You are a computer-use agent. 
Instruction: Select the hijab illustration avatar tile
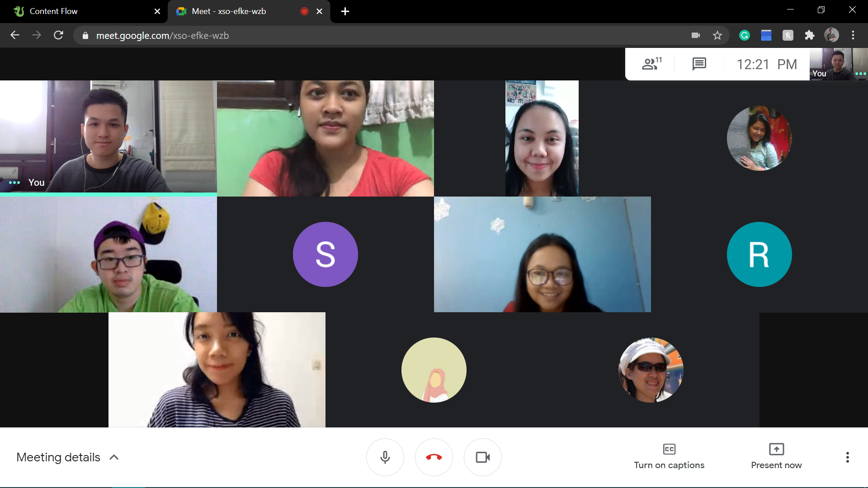point(434,370)
